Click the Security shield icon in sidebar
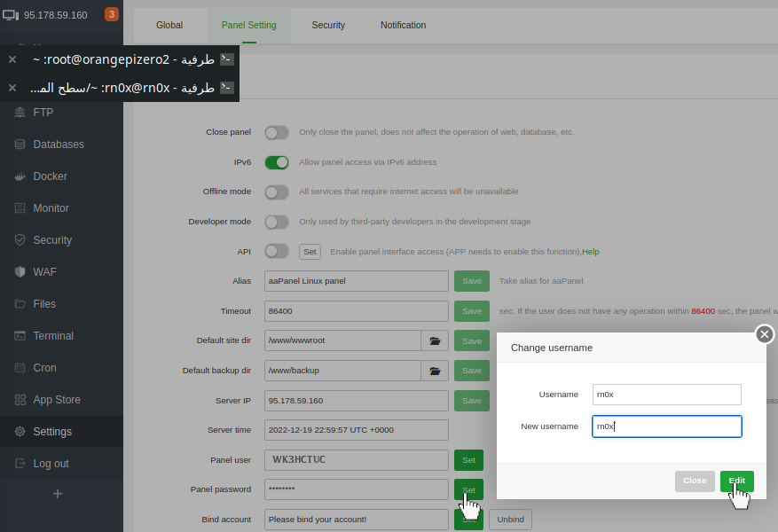The height and width of the screenshot is (532, 778). 20,240
